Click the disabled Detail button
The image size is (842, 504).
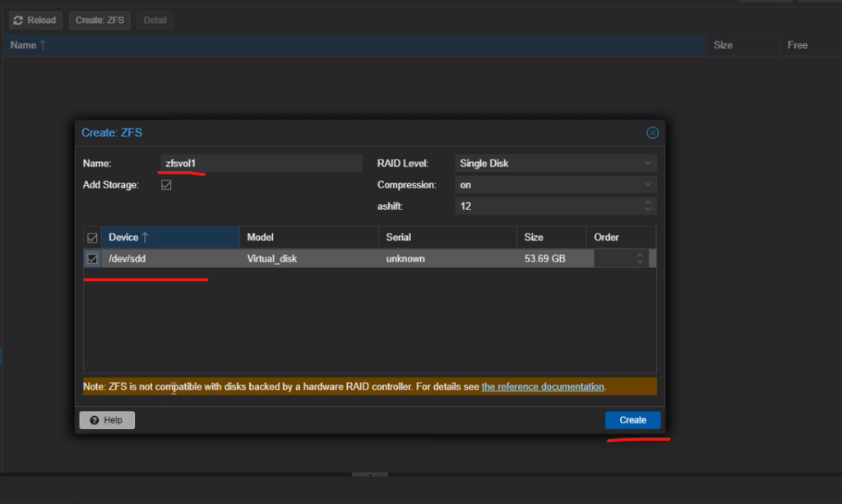tap(155, 21)
